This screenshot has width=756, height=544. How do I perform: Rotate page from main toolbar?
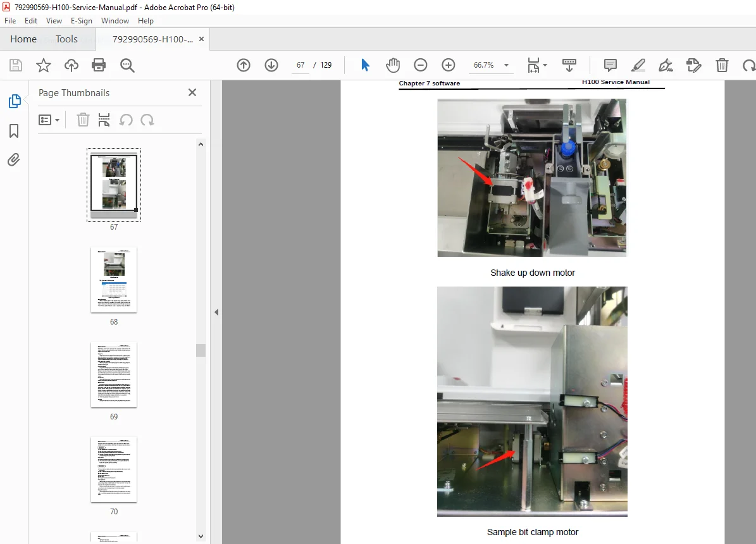pos(749,65)
